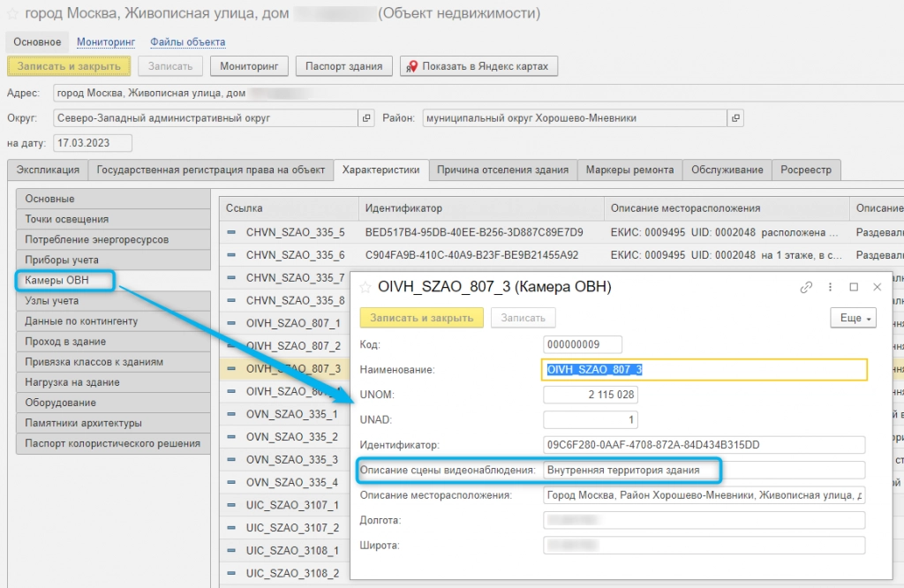Image resolution: width=904 pixels, height=588 pixels.
Task: Click the UNOM input field
Action: click(x=590, y=395)
